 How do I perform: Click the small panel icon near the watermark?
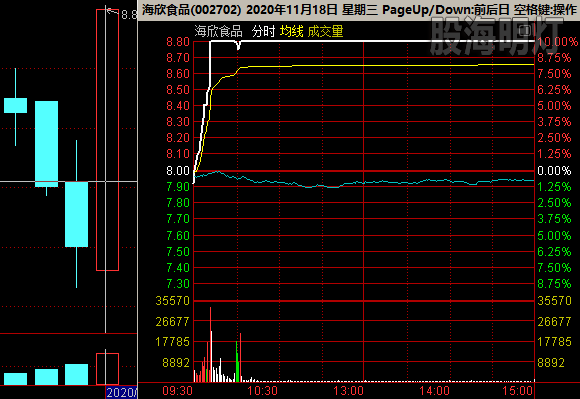tap(525, 30)
